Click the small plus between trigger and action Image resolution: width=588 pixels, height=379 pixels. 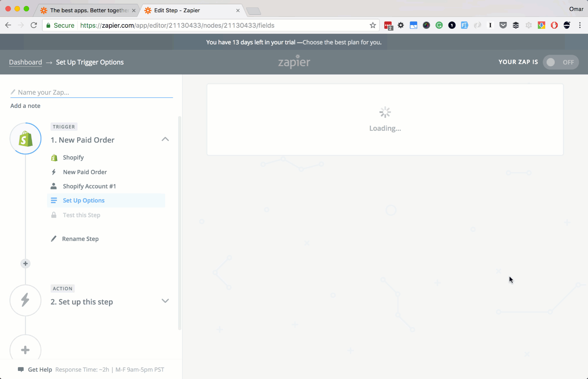click(25, 264)
